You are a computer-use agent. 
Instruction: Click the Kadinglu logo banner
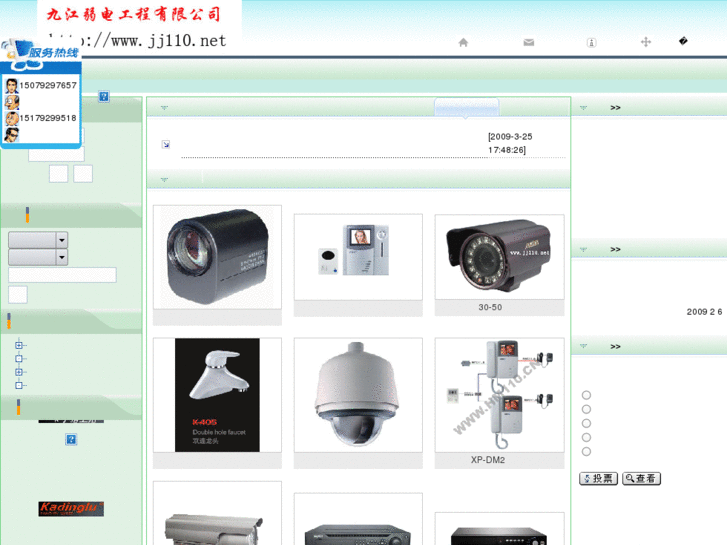pos(71,509)
